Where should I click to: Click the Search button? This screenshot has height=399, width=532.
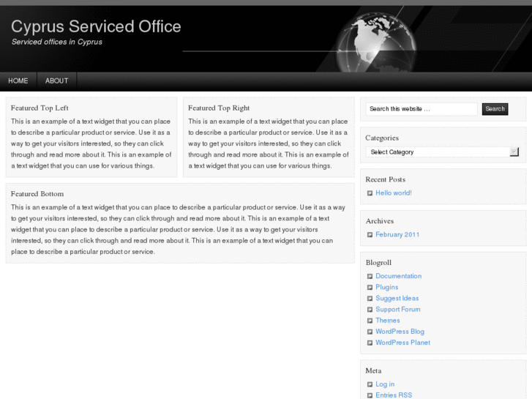click(x=495, y=109)
